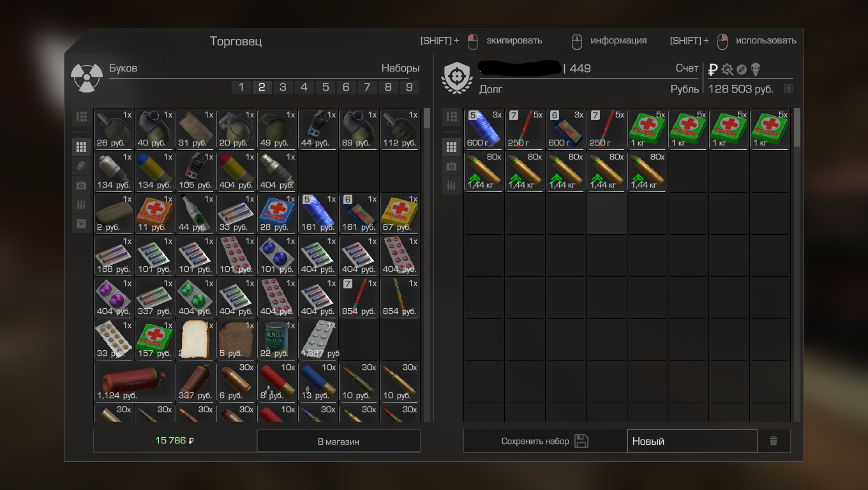Select the round coin currency icon
This screenshot has width=868, height=490.
tap(742, 70)
